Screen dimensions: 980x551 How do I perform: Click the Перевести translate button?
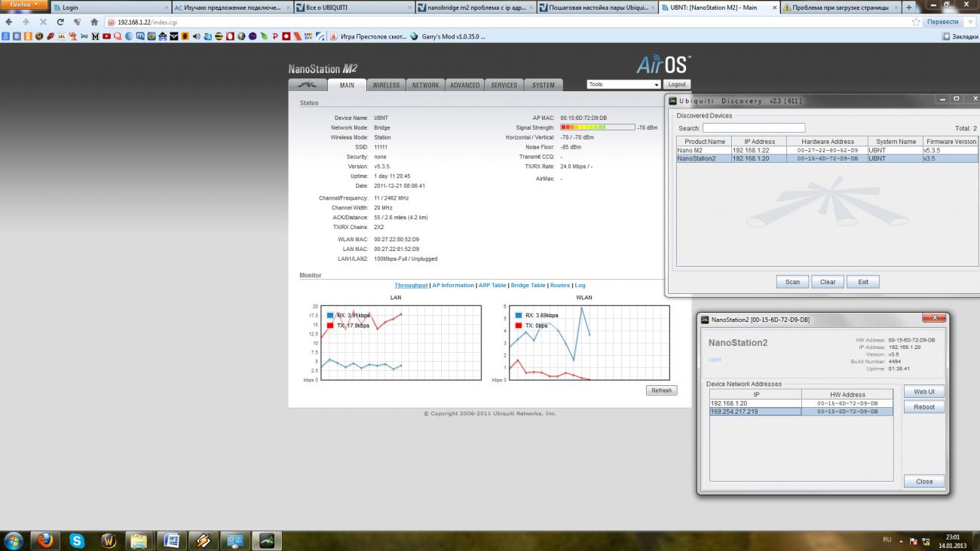(x=942, y=22)
